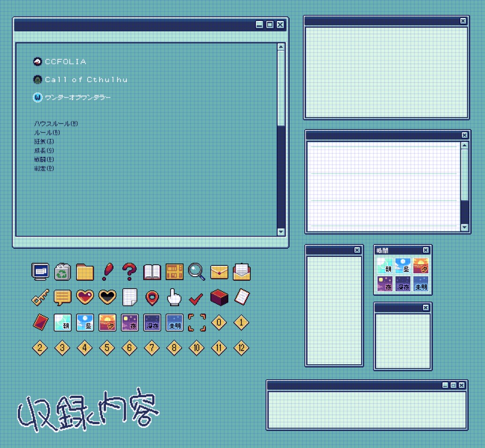Click the location pin icon

[152, 297]
